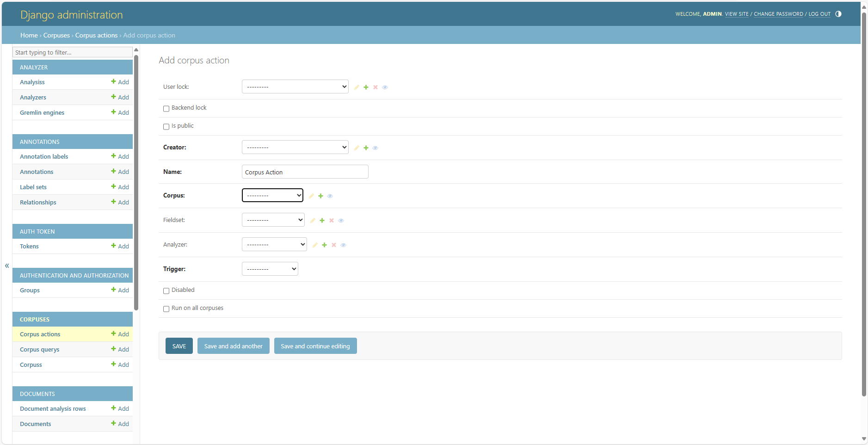Click the green plus icon beside Creator
868x445 pixels.
(366, 148)
